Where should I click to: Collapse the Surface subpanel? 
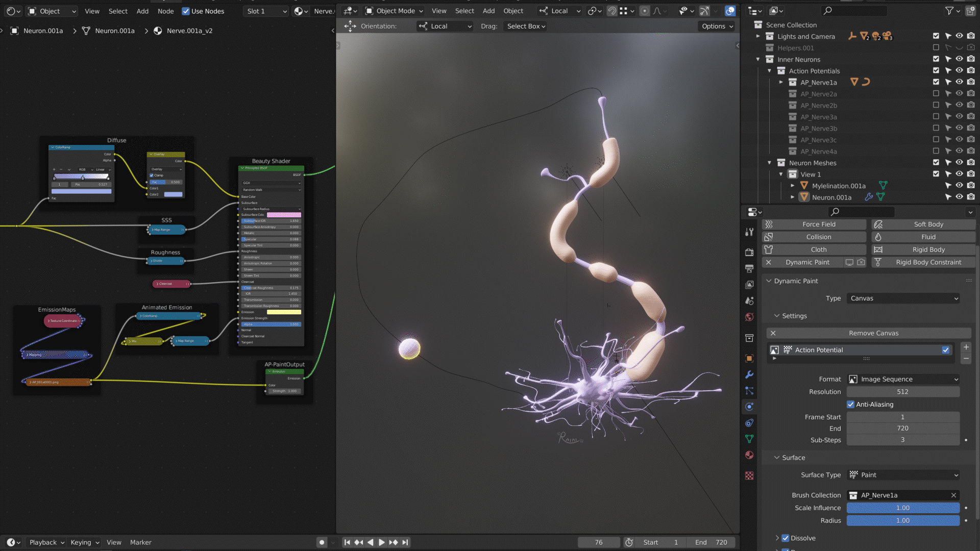(x=777, y=458)
